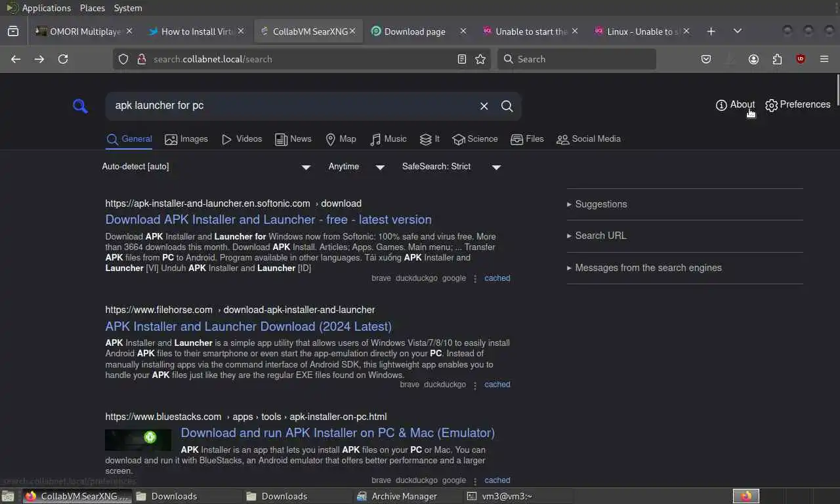Open the System menu
The height and width of the screenshot is (504, 840).
[x=128, y=8]
